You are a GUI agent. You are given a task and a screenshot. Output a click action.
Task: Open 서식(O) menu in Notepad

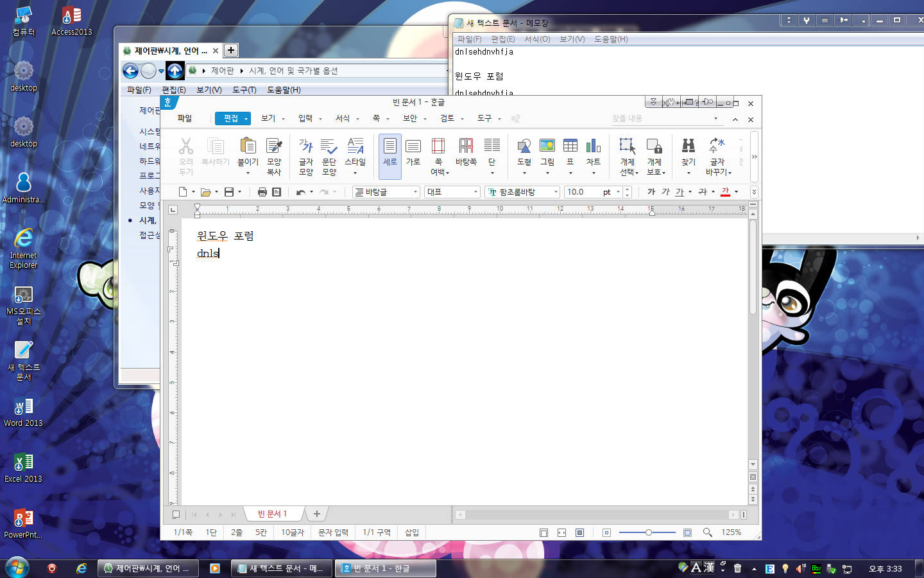537,39
